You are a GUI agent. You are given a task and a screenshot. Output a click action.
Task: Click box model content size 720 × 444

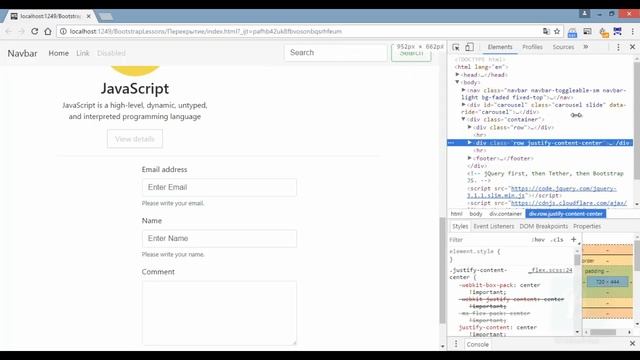(608, 282)
